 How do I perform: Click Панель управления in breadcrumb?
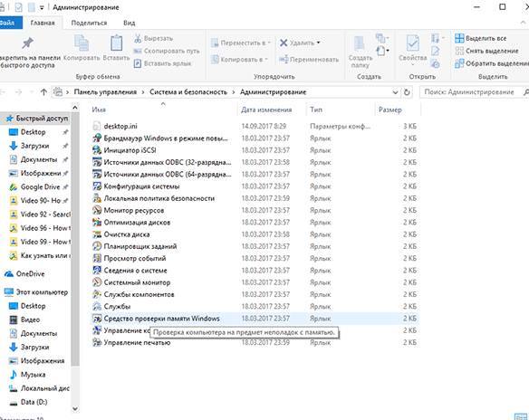(105, 92)
